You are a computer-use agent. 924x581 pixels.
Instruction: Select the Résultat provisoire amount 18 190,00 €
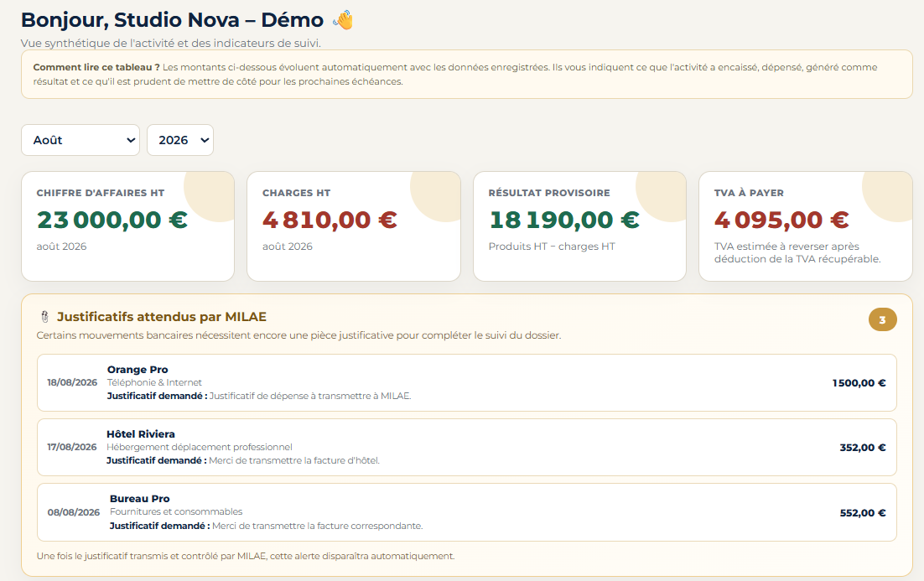(564, 220)
